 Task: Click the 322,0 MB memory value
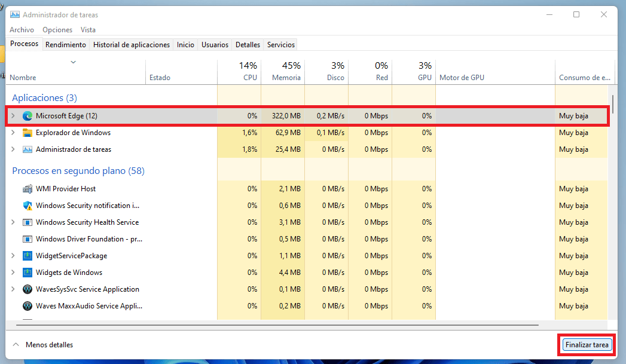(286, 116)
